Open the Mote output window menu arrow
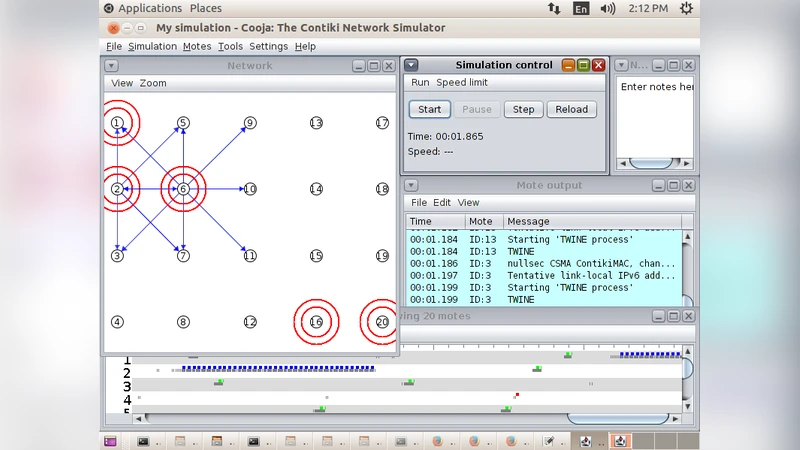This screenshot has height=450, width=800. click(411, 185)
